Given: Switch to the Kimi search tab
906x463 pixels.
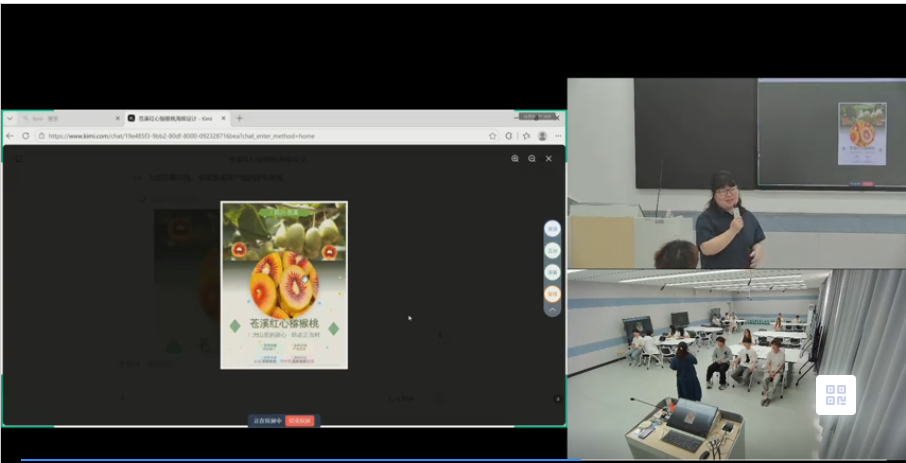Looking at the screenshot, I should (70, 118).
